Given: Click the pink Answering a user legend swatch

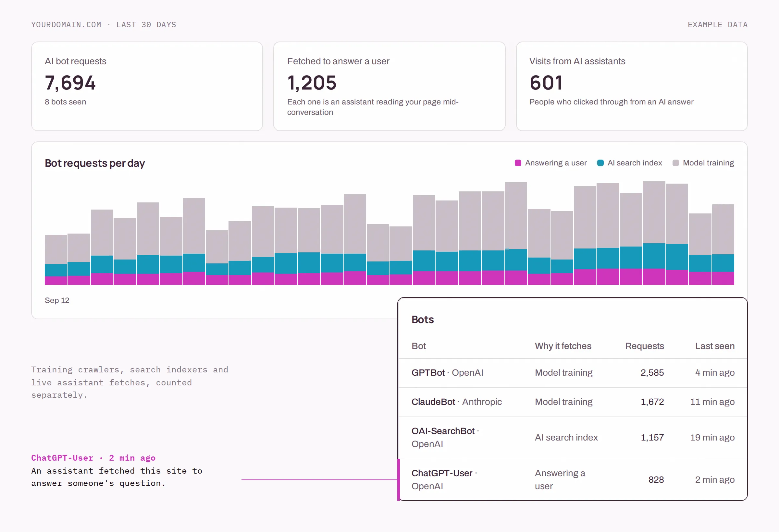Looking at the screenshot, I should (x=518, y=163).
